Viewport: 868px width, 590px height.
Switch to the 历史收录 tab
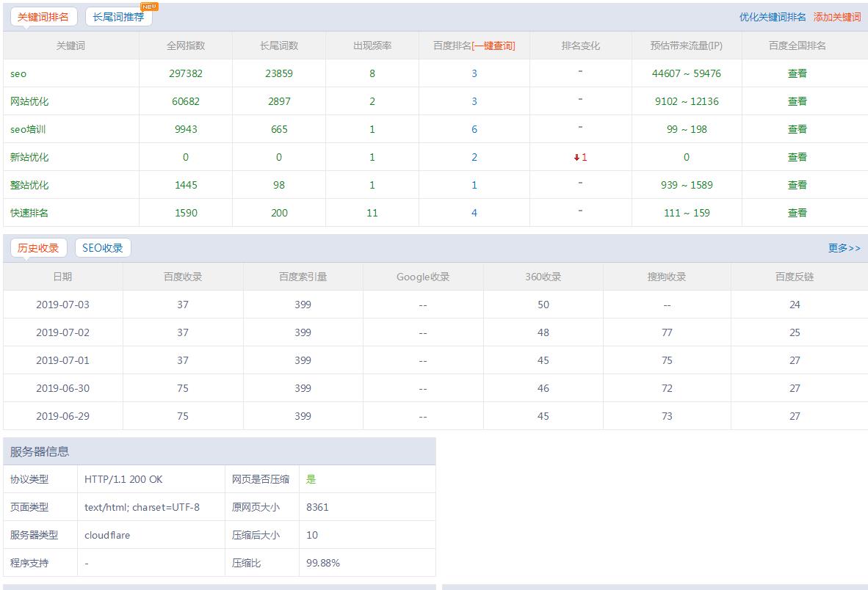click(x=38, y=248)
